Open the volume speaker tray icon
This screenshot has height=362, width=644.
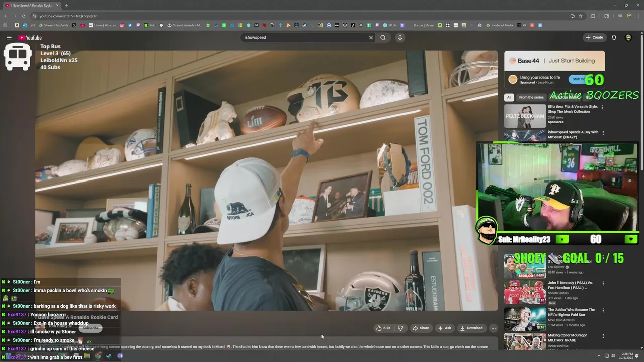tap(613, 356)
